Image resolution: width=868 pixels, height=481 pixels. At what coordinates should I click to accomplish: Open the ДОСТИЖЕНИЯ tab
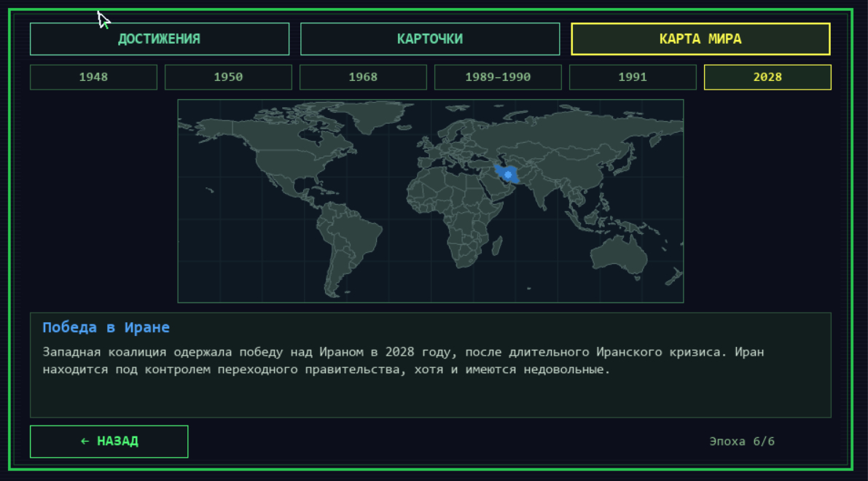160,39
